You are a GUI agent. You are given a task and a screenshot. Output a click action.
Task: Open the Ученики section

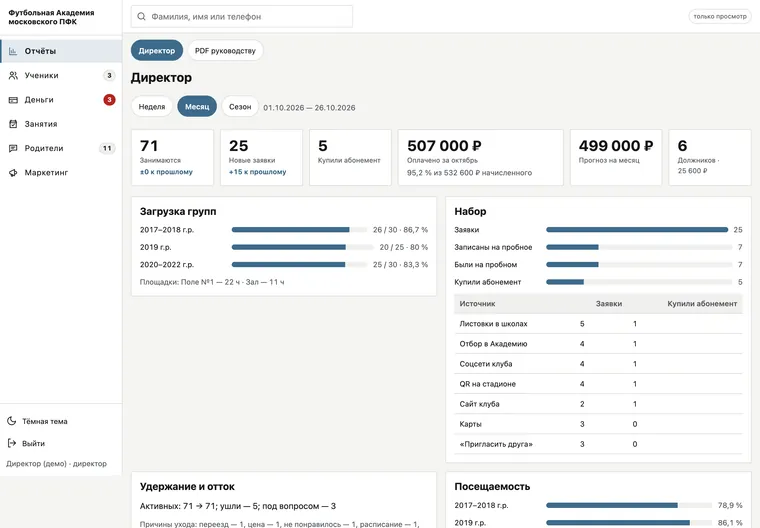click(x=61, y=75)
